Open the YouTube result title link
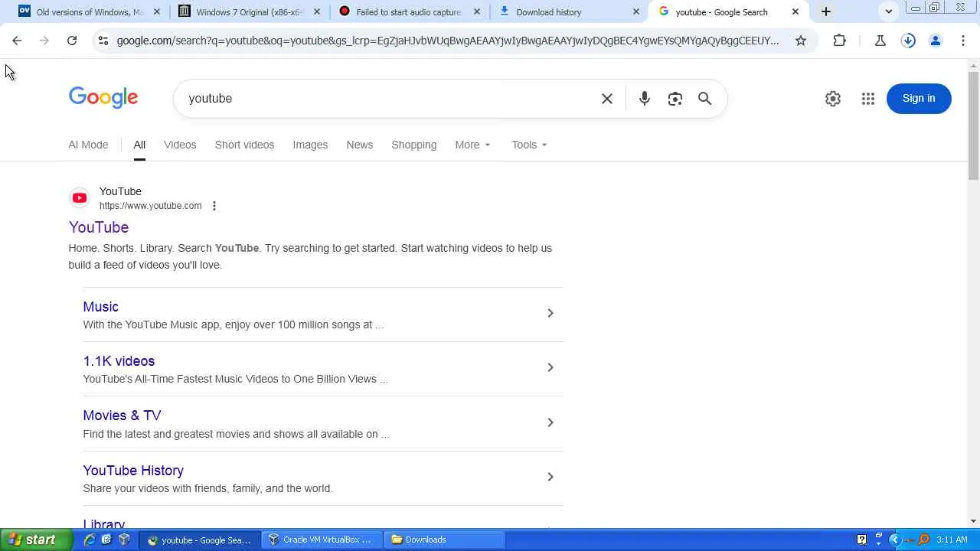Screen dimensions: 980x551 [x=99, y=227]
